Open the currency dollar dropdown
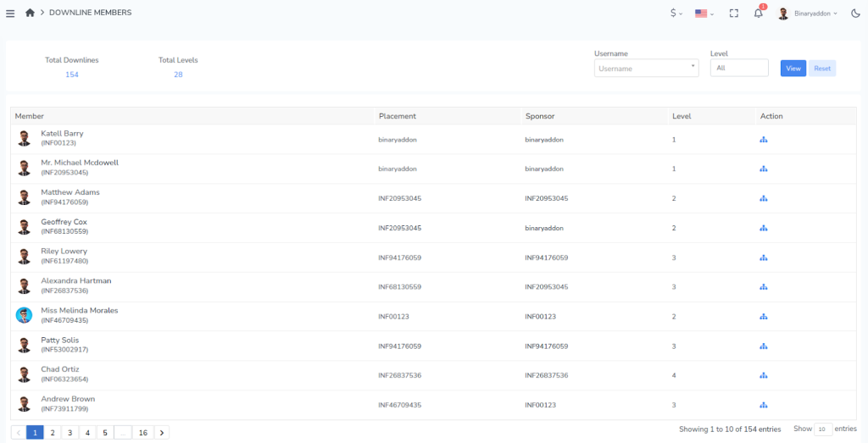The width and height of the screenshot is (868, 443). tap(676, 14)
